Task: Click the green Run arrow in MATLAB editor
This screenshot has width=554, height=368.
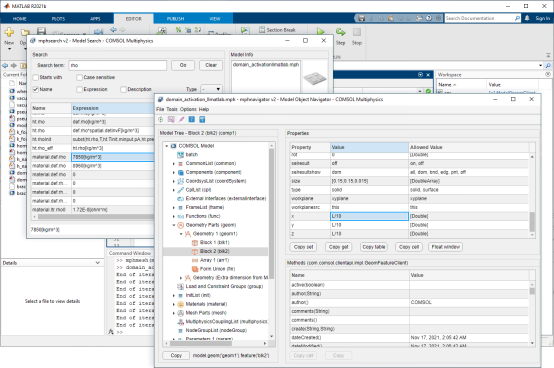Action: click(321, 32)
